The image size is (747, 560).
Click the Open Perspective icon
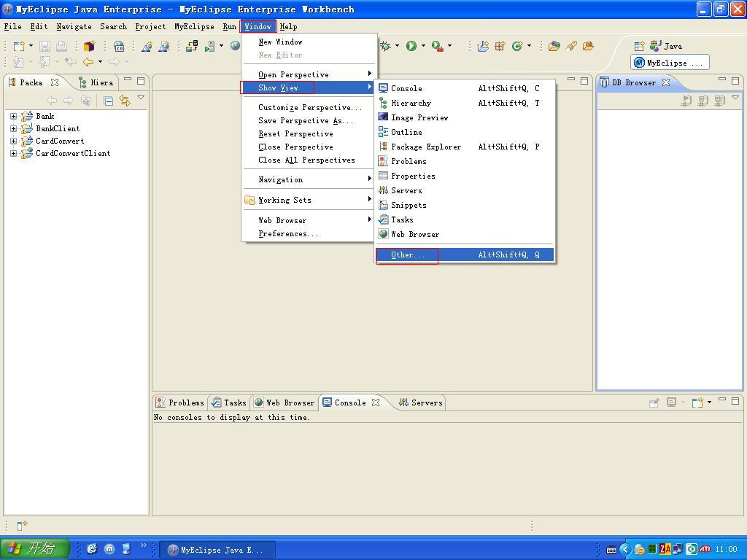point(639,46)
